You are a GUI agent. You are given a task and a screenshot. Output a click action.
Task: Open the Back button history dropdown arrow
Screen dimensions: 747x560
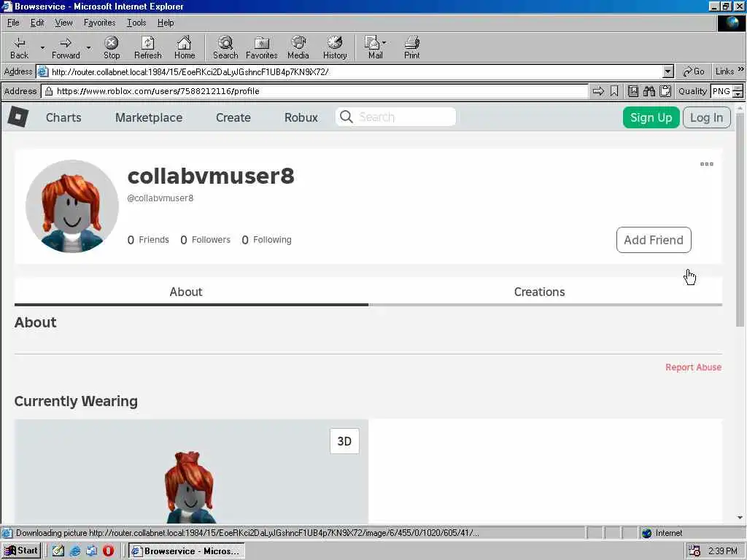pyautogui.click(x=42, y=47)
